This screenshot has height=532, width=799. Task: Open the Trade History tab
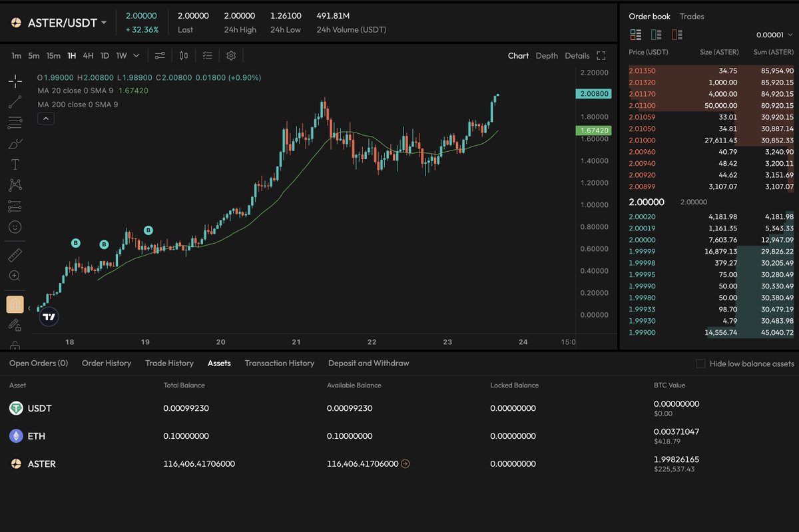(x=169, y=364)
